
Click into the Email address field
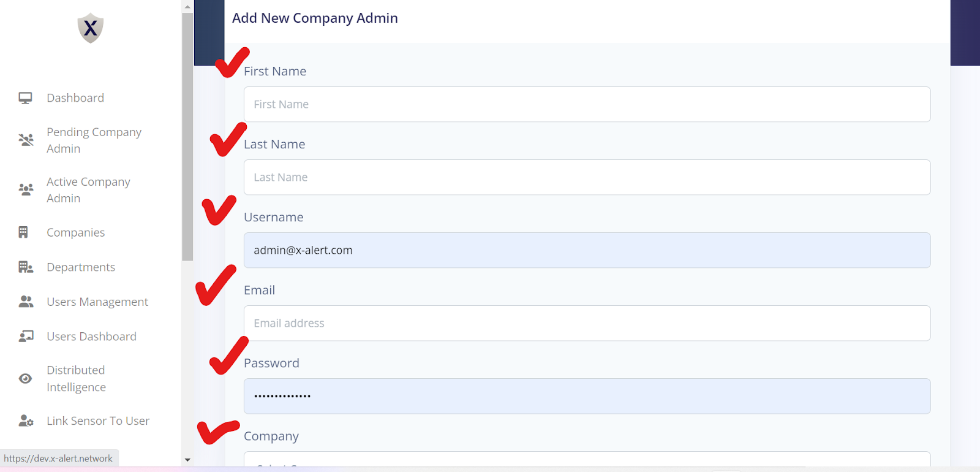coord(587,323)
